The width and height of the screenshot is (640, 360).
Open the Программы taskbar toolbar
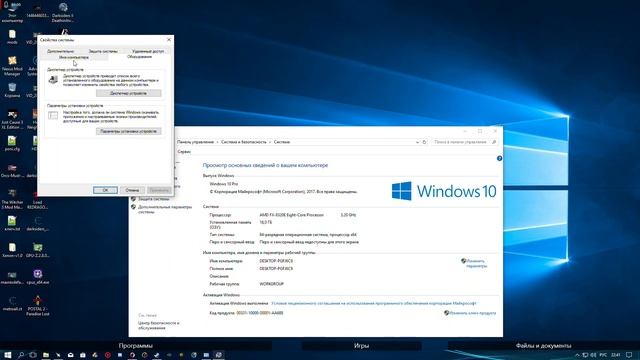tap(136, 346)
